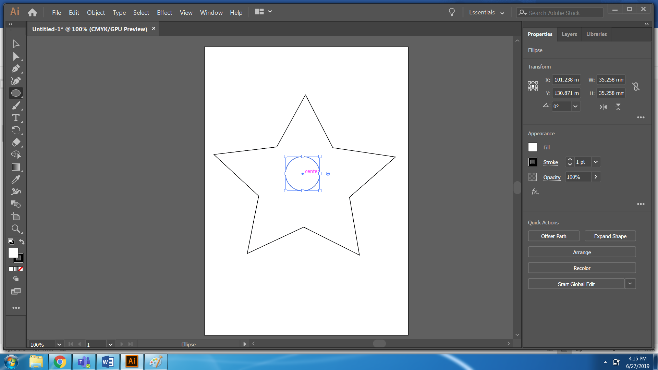
Task: Select the Free Transform tool
Action: (16, 204)
